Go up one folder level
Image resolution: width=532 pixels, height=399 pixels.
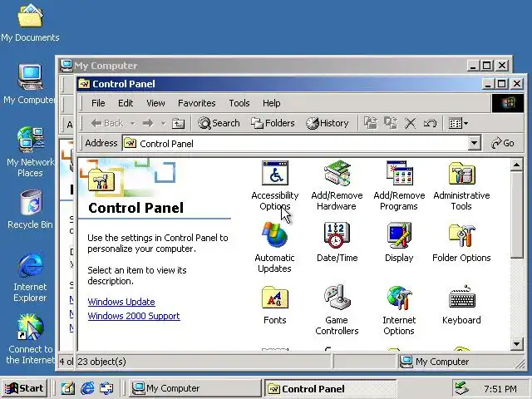coord(178,123)
